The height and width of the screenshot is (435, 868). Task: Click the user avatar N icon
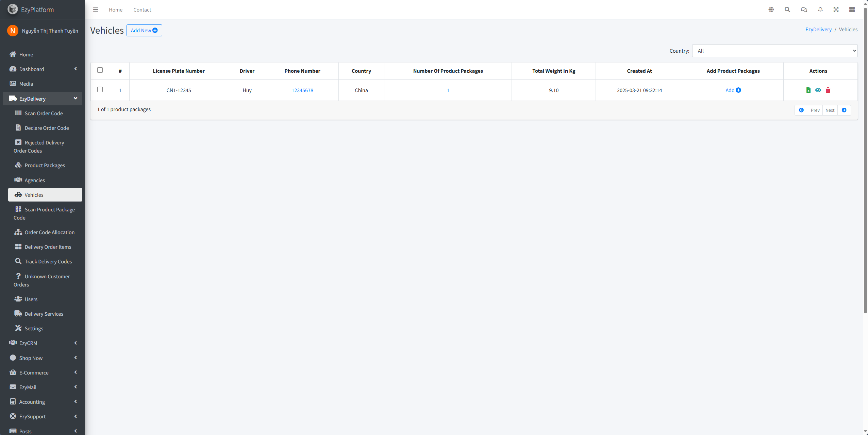point(13,31)
